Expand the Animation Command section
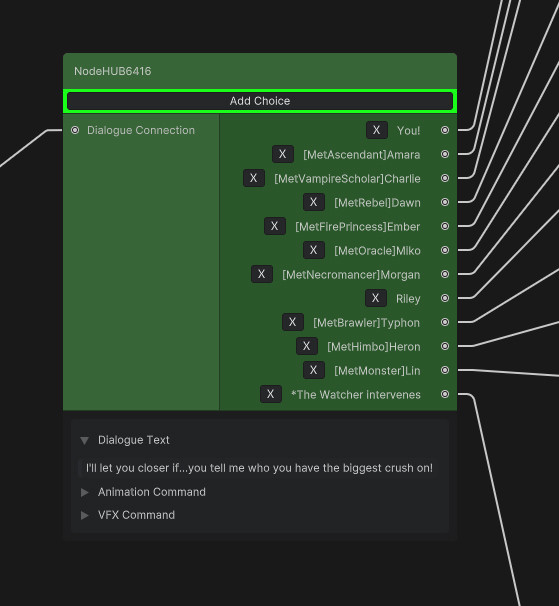Image resolution: width=559 pixels, height=606 pixels. click(84, 492)
